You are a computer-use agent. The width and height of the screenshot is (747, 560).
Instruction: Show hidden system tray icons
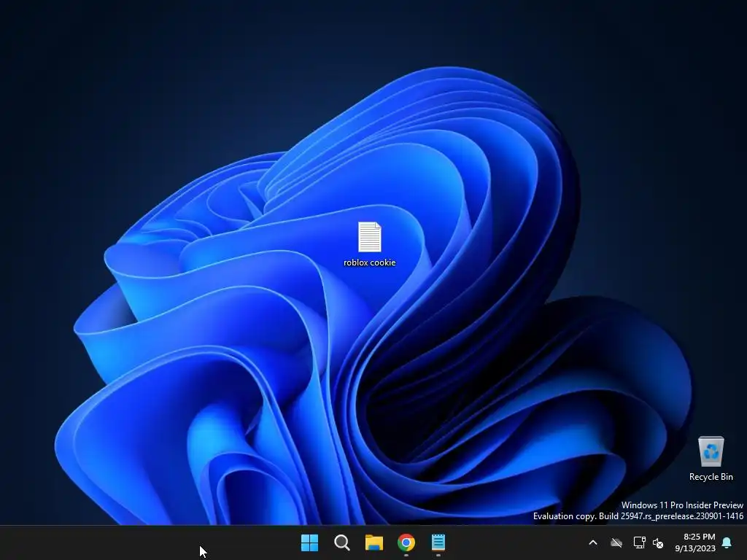tap(593, 542)
